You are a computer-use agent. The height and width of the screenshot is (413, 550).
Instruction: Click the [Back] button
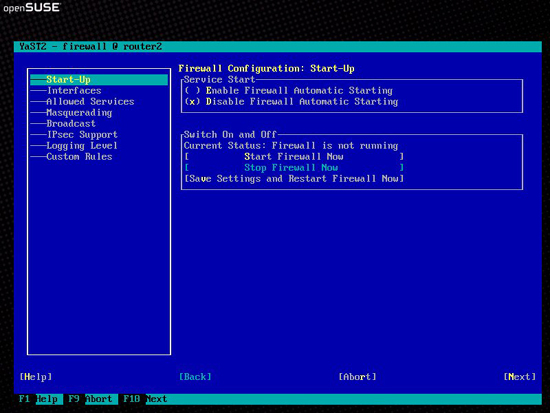point(195,377)
